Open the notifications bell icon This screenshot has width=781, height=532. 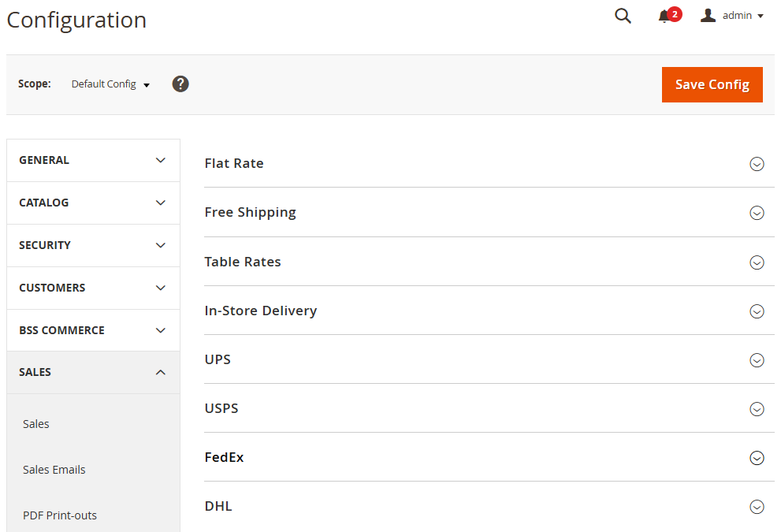(x=664, y=17)
